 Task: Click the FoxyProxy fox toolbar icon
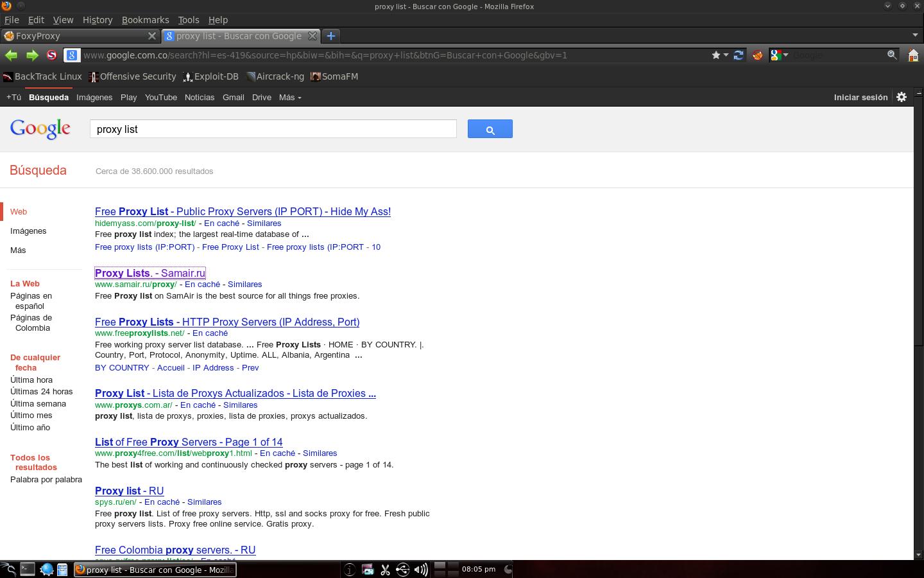(x=758, y=55)
